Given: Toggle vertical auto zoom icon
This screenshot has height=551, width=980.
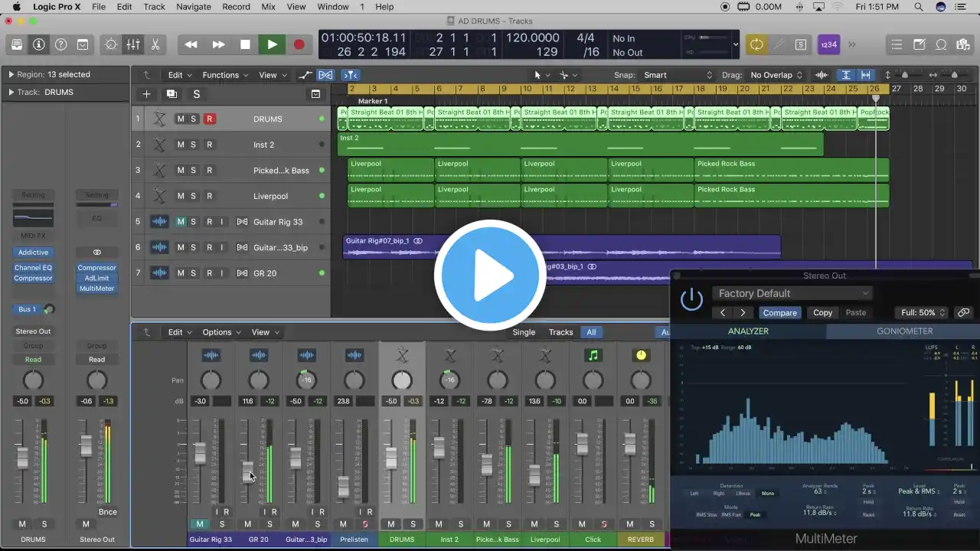Looking at the screenshot, I should (x=846, y=75).
